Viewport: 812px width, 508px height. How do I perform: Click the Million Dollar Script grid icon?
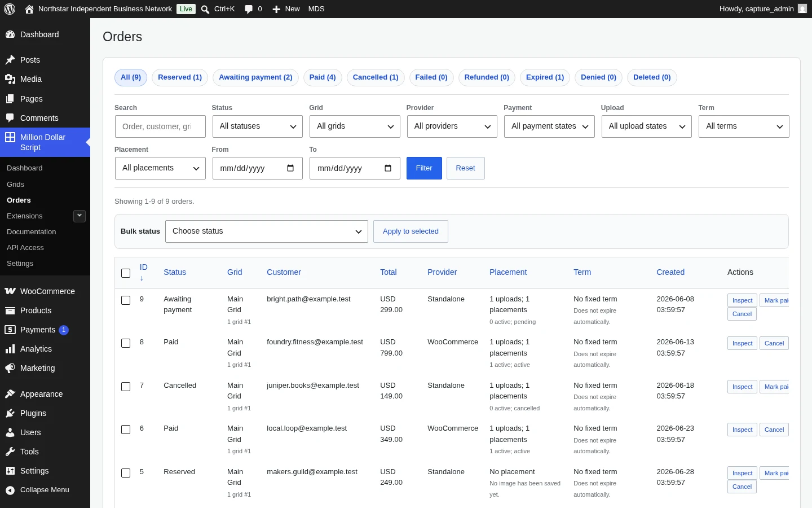pyautogui.click(x=10, y=137)
